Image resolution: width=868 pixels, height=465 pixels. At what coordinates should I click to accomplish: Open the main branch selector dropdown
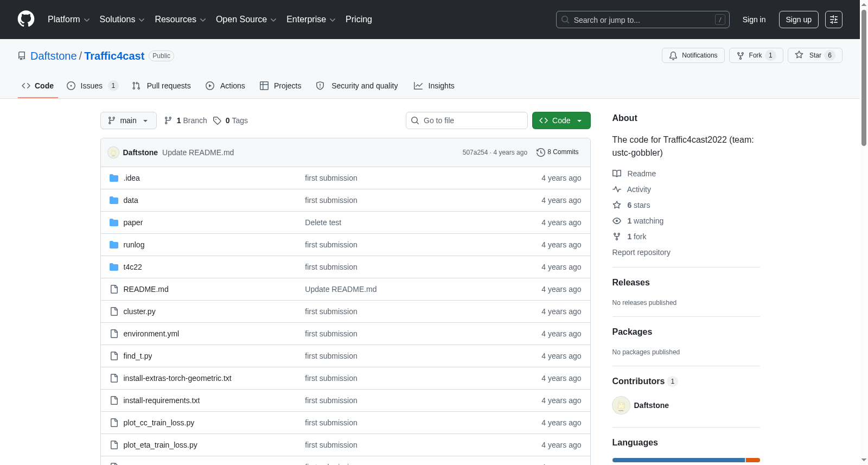coord(129,120)
